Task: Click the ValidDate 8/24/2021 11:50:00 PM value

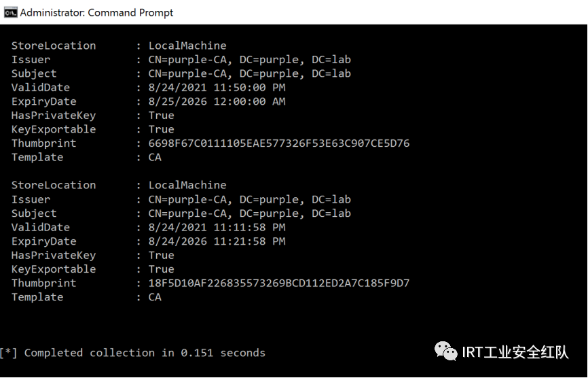Action: 217,88
